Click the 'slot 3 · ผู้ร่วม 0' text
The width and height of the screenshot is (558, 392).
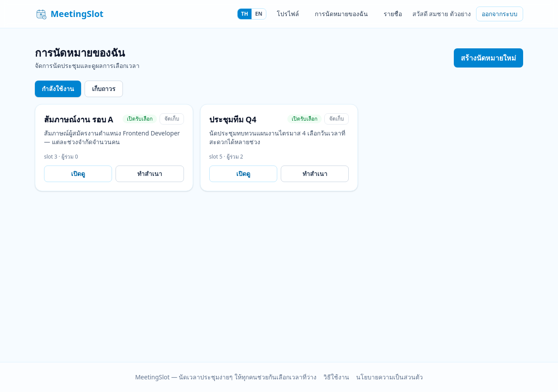[61, 157]
